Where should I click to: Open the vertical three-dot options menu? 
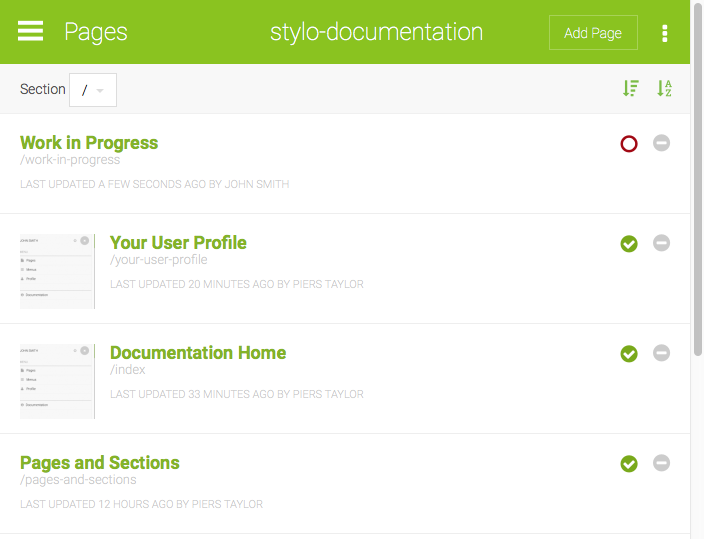tap(665, 33)
